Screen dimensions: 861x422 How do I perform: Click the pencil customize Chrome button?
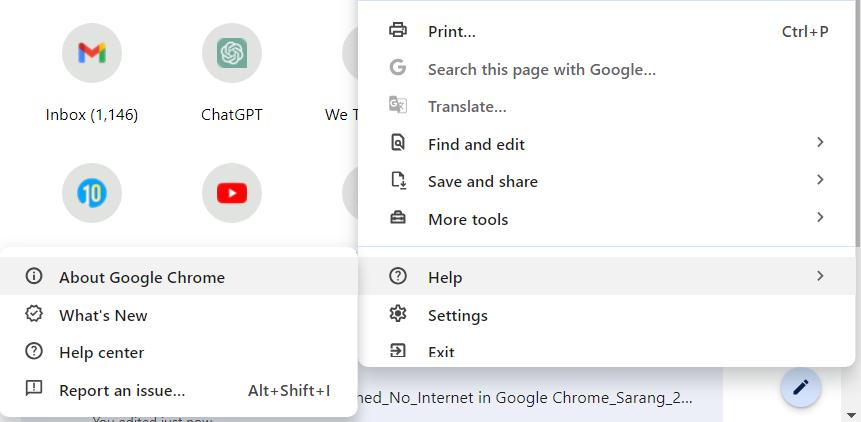[x=800, y=387]
